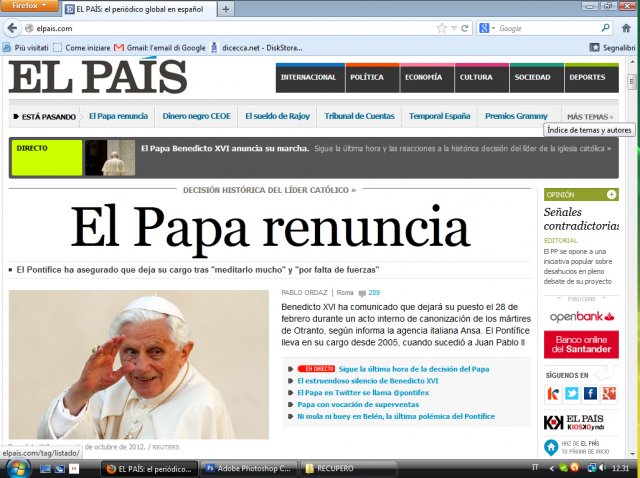The width and height of the screenshot is (640, 478).
Task: Open 'Ni mula ni buey en Belén' link
Action: 396,416
